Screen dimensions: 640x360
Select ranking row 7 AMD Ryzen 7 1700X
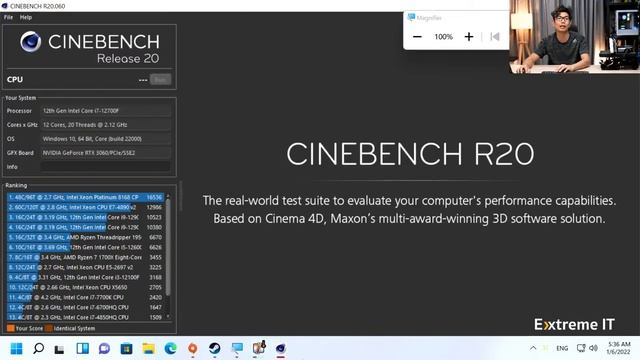(x=85, y=257)
